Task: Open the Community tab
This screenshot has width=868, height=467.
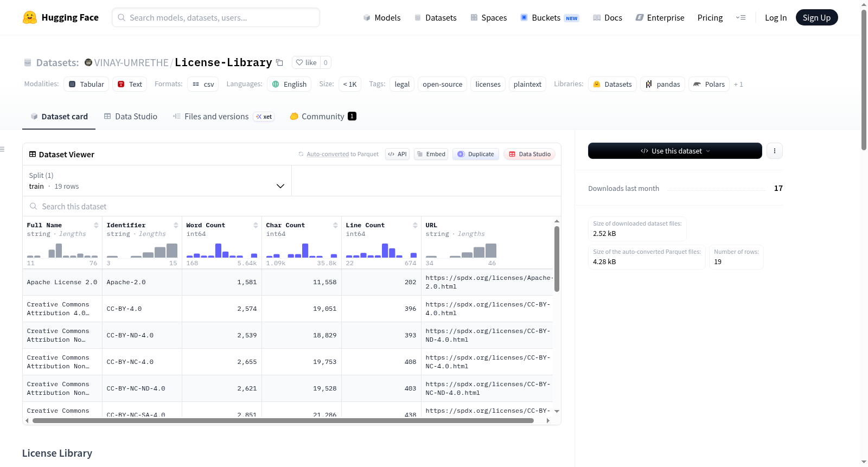Action: click(x=323, y=117)
